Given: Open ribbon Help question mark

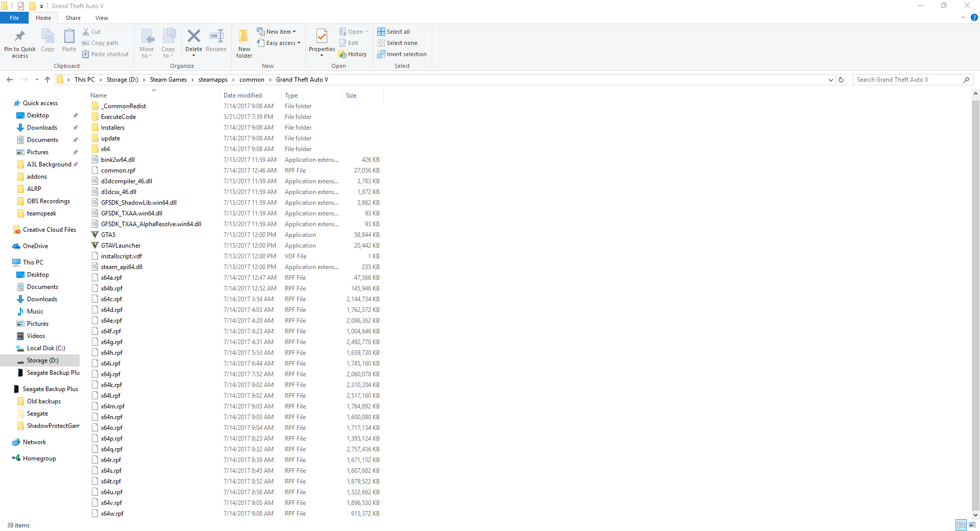Looking at the screenshot, I should (x=974, y=17).
